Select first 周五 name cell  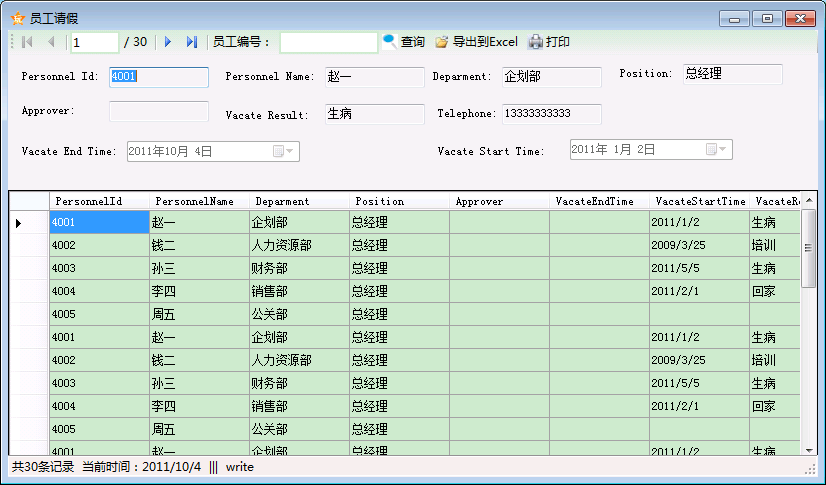pyautogui.click(x=200, y=314)
